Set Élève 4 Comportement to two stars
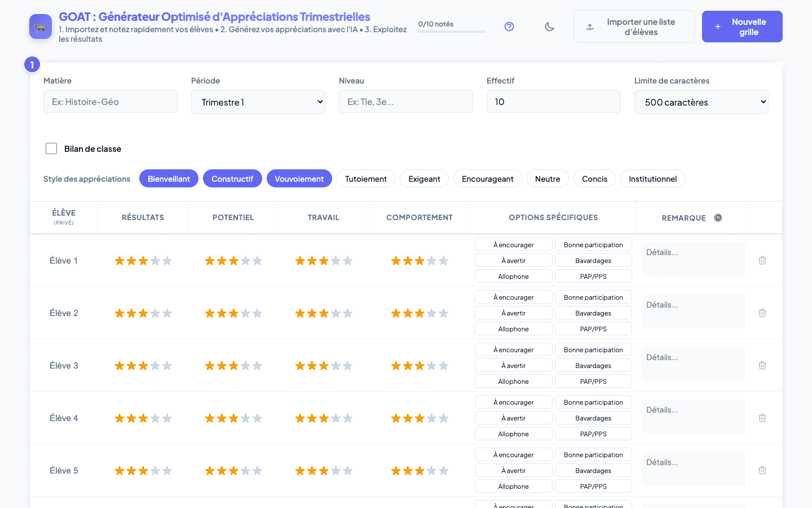The image size is (812, 508). (x=408, y=418)
